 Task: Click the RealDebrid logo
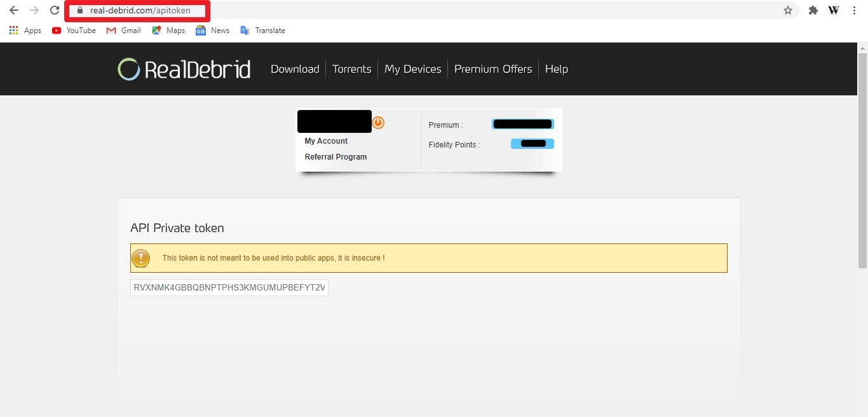coord(184,69)
